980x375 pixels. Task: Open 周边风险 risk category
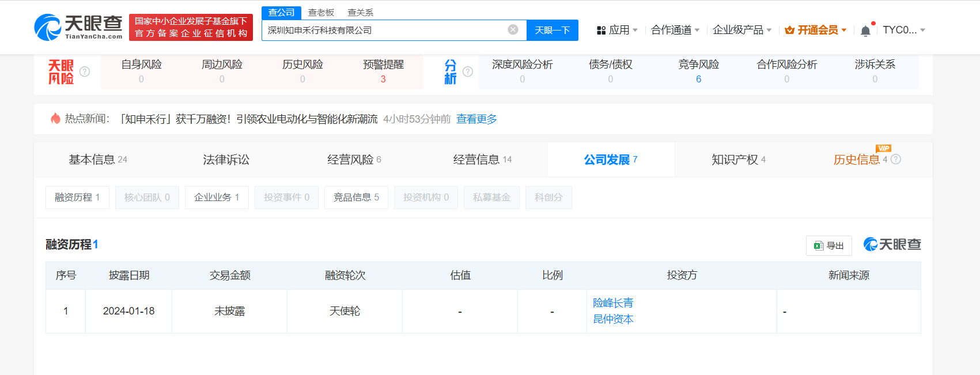tap(222, 71)
